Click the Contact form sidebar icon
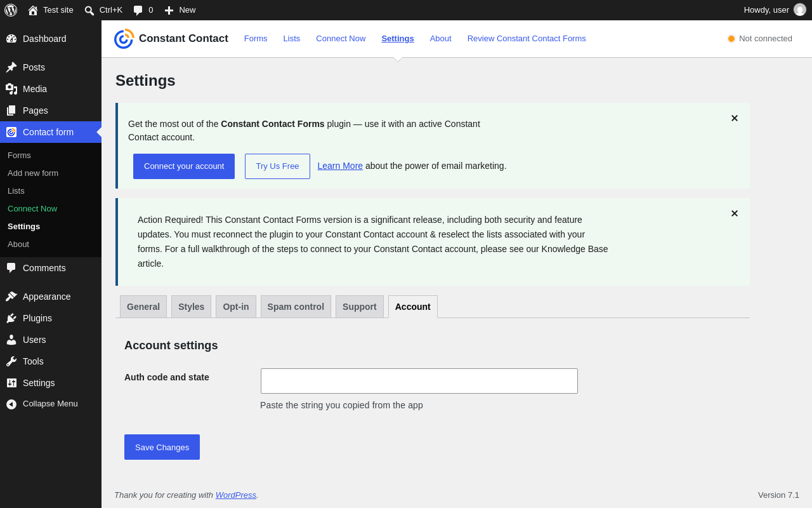 click(11, 132)
